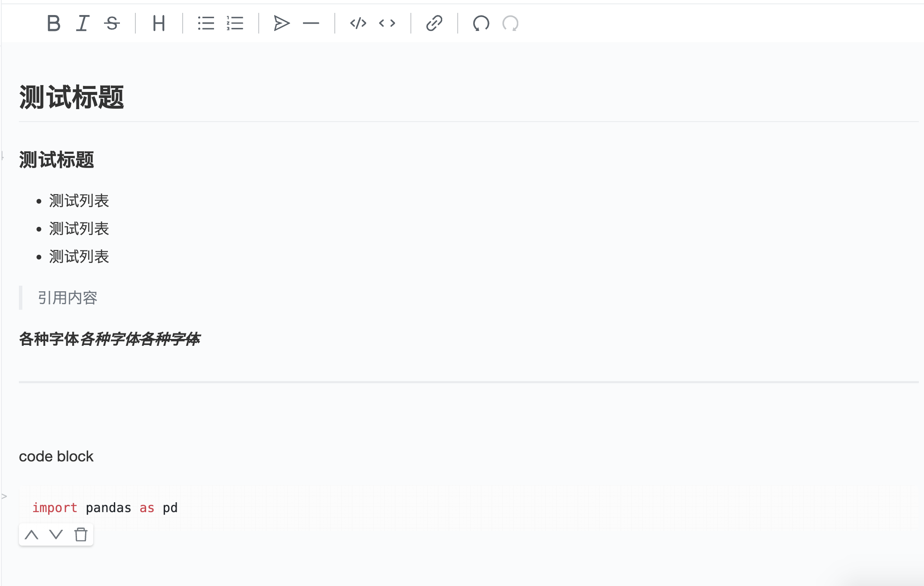The image size is (924, 586).
Task: Insert inline code
Action: [386, 24]
